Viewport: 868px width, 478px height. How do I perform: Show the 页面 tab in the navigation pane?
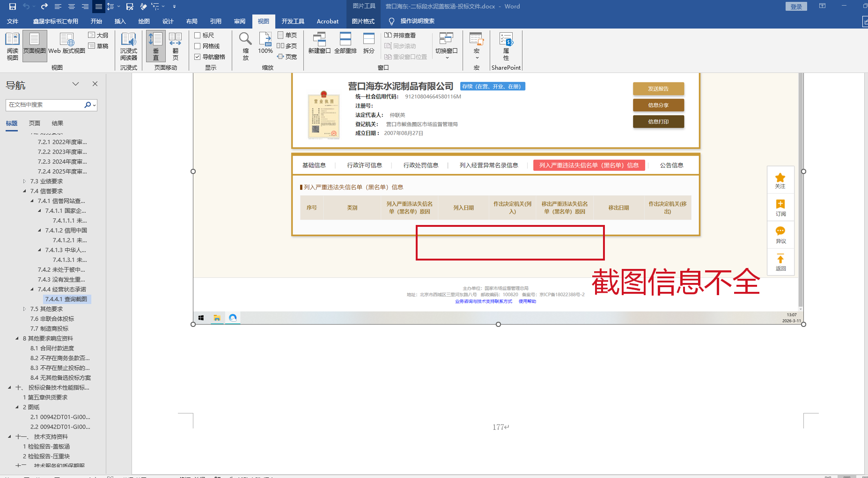coord(35,123)
